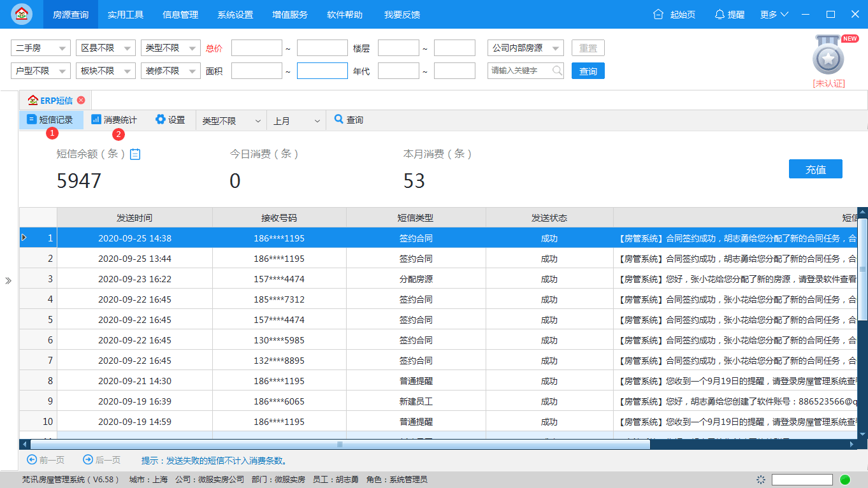Click the blue 充值 recharge button

(x=815, y=169)
